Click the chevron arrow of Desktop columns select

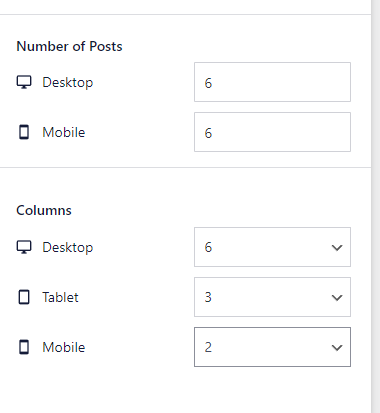coord(337,248)
